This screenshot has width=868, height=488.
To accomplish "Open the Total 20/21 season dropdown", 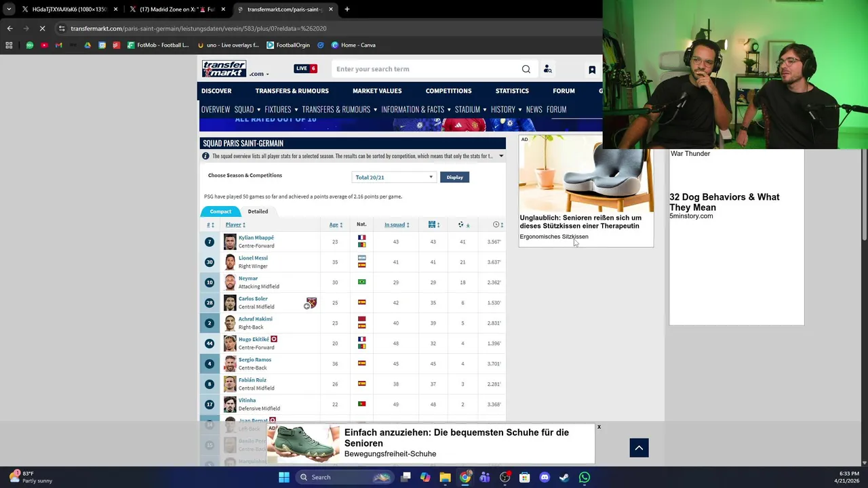I will point(394,177).
